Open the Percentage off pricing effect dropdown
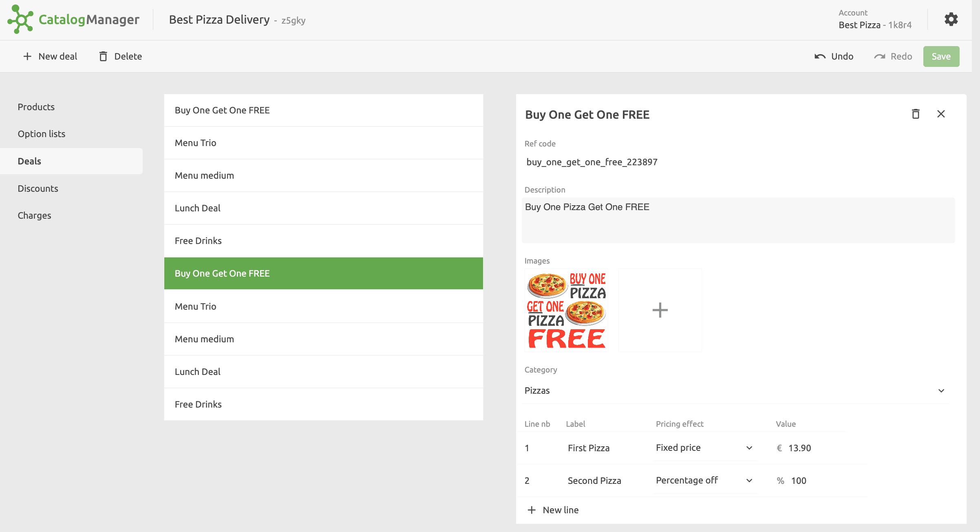Image resolution: width=980 pixels, height=532 pixels. click(748, 480)
